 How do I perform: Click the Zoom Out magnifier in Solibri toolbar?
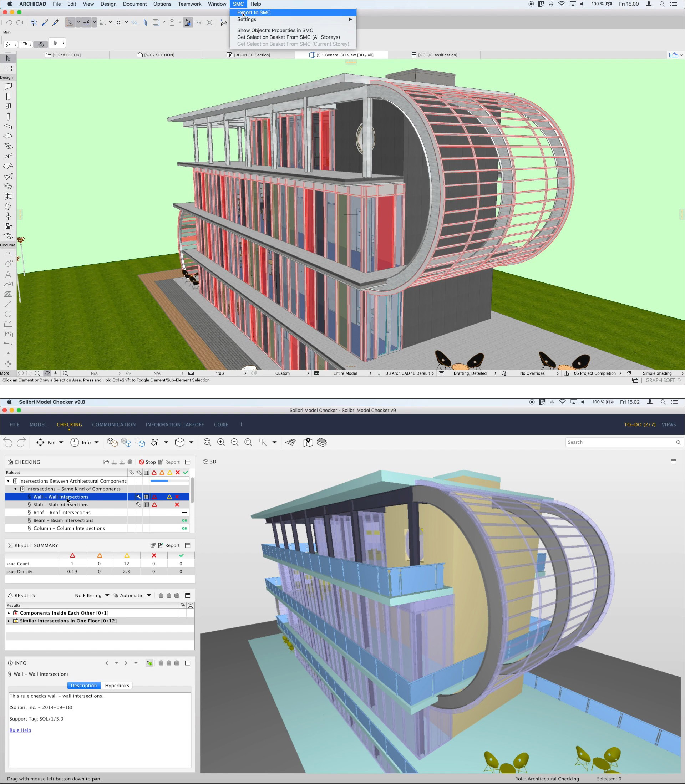tap(235, 442)
